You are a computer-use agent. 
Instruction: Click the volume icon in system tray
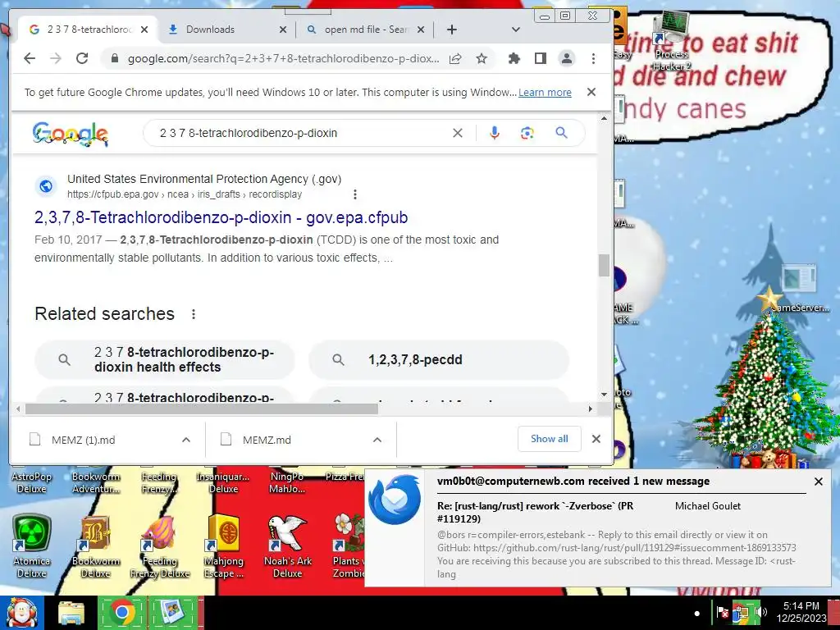pyautogui.click(x=760, y=612)
